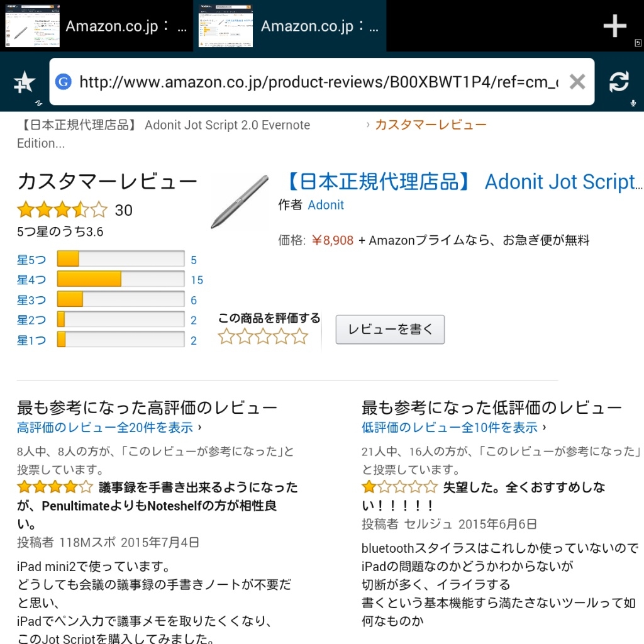This screenshot has width=644, height=644.
Task: Open review titled 議事録を手書き出来るようになった
Action: point(158,505)
